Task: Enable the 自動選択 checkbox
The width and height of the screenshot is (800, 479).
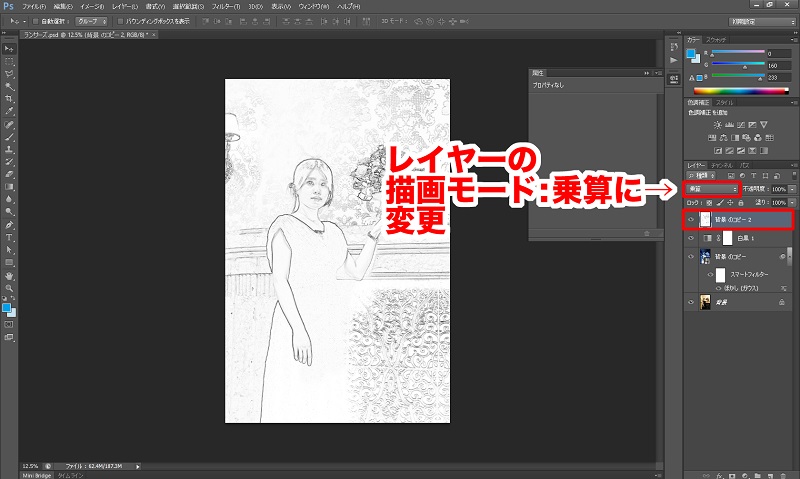Action: (35, 21)
